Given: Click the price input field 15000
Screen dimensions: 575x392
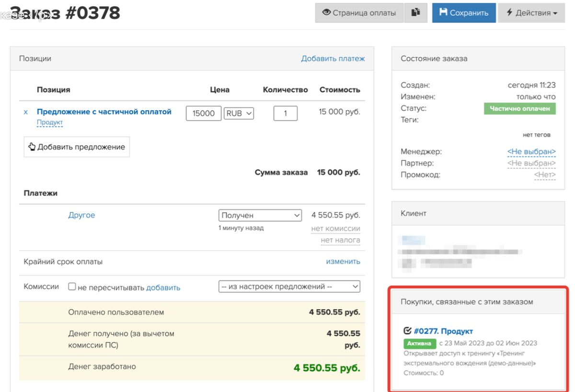Looking at the screenshot, I should 204,114.
